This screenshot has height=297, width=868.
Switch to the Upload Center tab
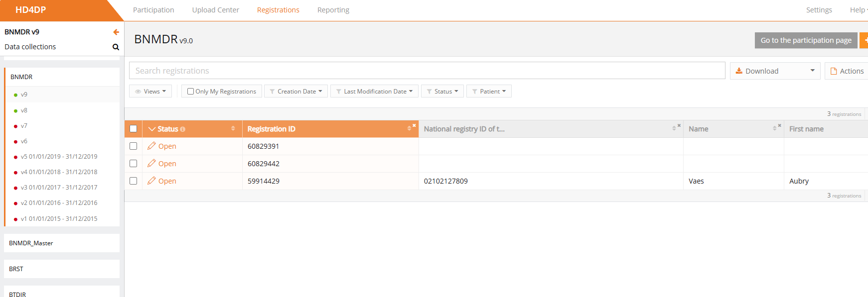pyautogui.click(x=215, y=10)
